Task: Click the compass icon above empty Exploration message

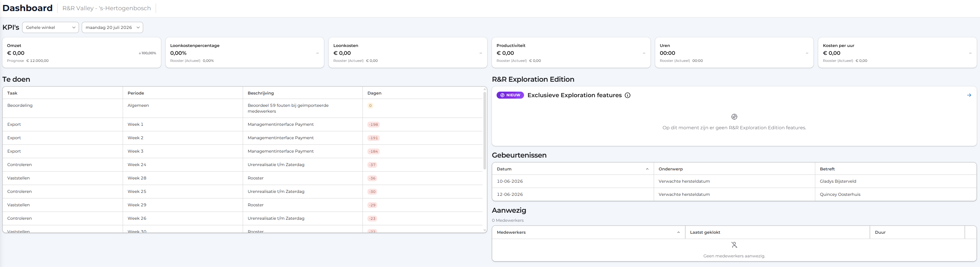Action: [x=734, y=117]
